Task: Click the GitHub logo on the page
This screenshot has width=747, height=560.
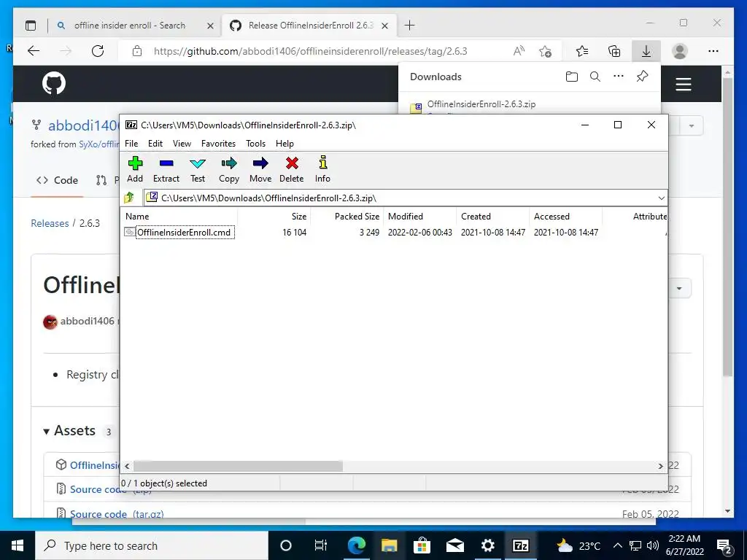Action: tap(54, 84)
